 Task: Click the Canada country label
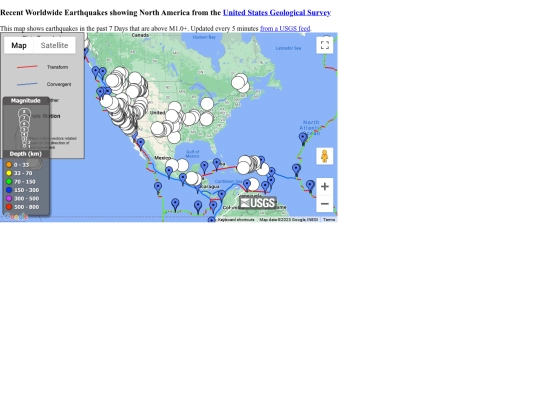141,35
